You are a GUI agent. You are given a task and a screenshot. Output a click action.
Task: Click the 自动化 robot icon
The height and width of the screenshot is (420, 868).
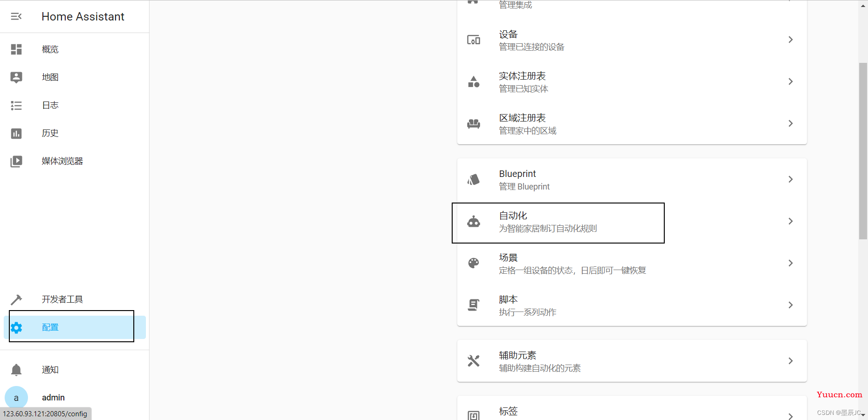point(474,222)
